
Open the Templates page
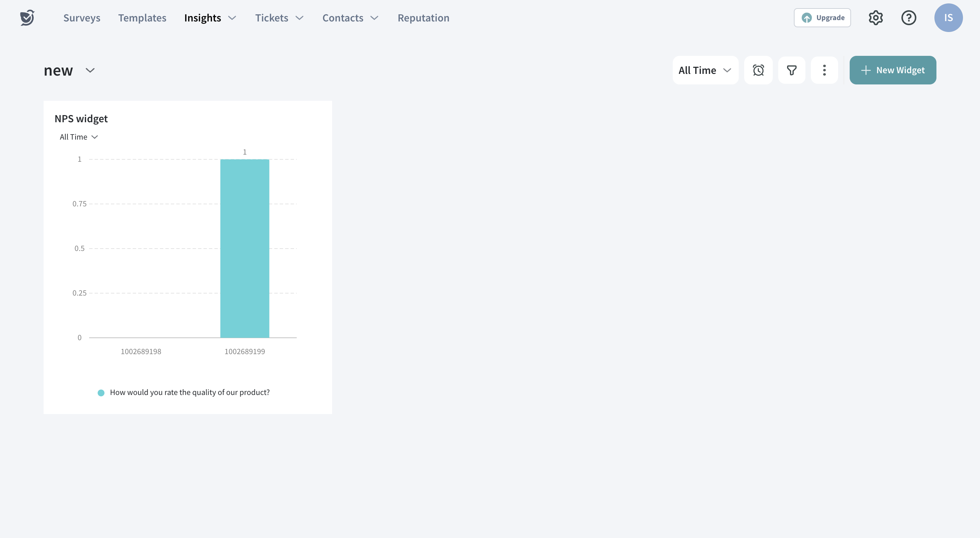click(x=142, y=18)
